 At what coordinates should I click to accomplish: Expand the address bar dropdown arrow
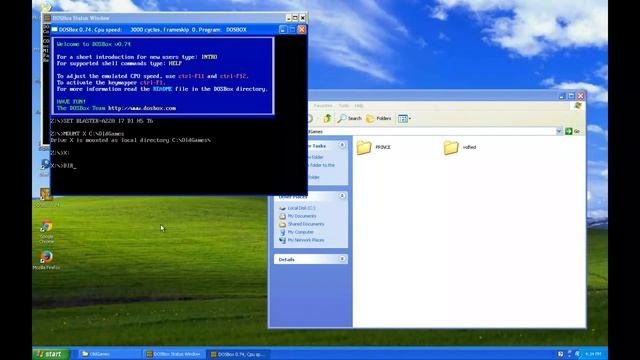point(559,131)
